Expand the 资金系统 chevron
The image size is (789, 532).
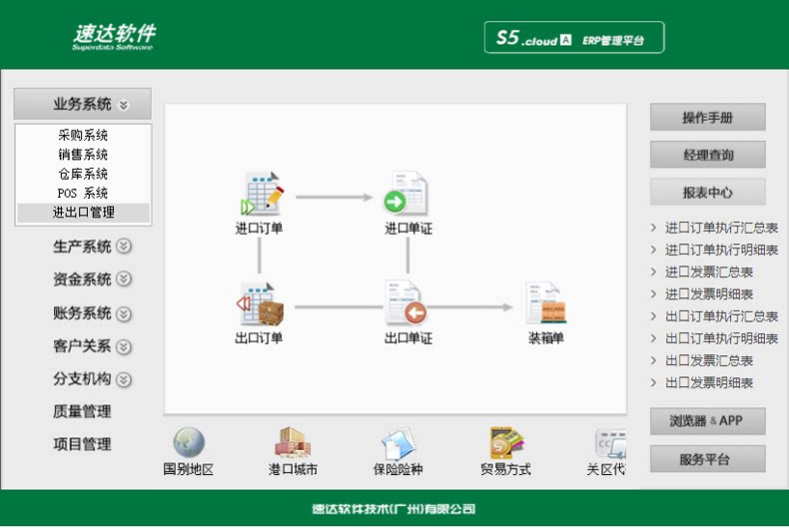click(124, 279)
